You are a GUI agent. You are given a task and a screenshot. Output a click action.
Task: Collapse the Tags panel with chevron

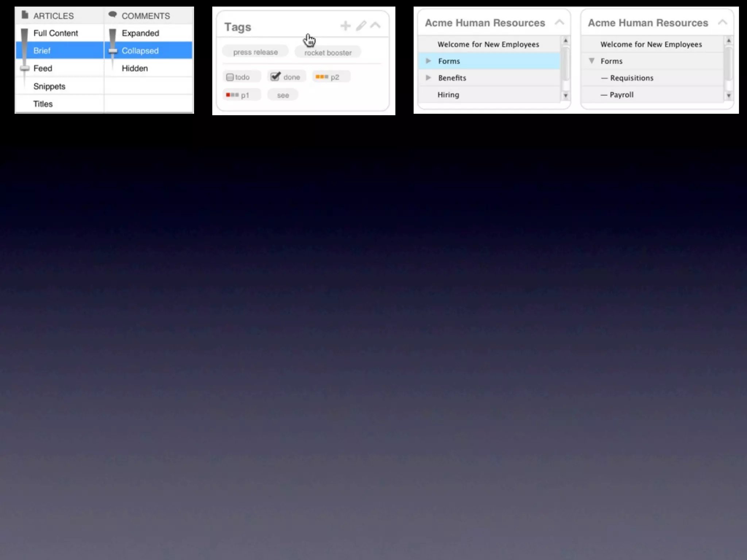pyautogui.click(x=375, y=26)
